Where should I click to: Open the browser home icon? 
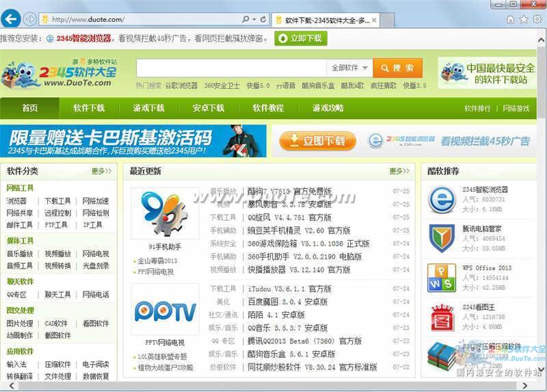510,20
